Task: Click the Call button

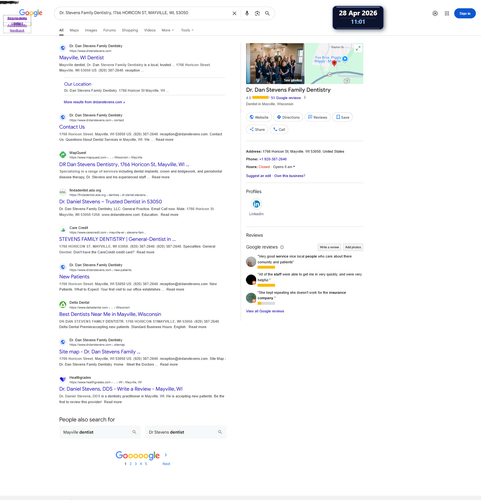Action: click(x=279, y=129)
